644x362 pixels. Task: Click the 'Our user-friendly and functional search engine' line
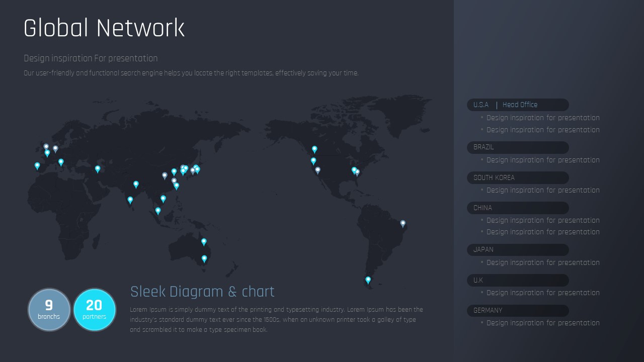(191, 73)
